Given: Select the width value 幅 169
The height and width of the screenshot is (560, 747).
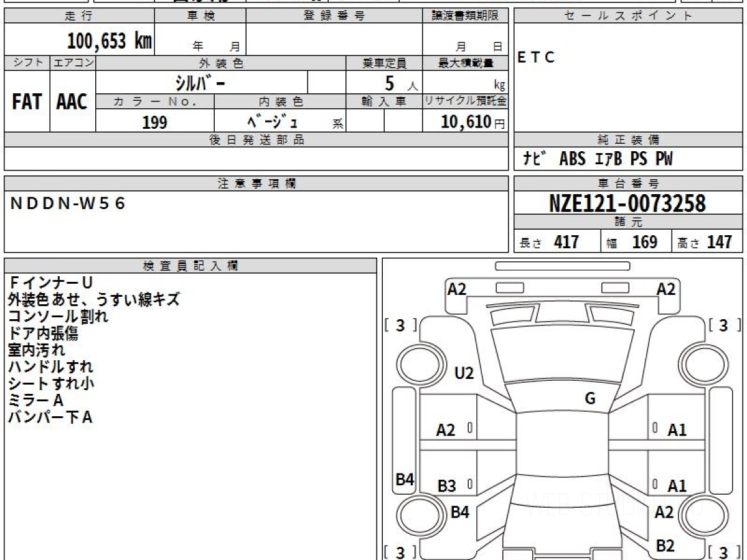Looking at the screenshot, I should (632, 242).
